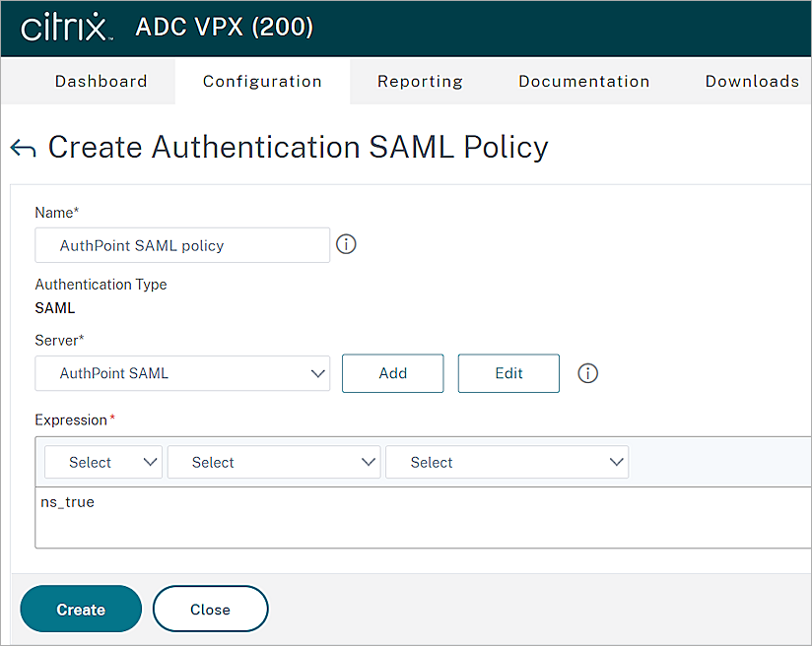Click the Server info icon
This screenshot has height=646, width=812.
[x=587, y=373]
